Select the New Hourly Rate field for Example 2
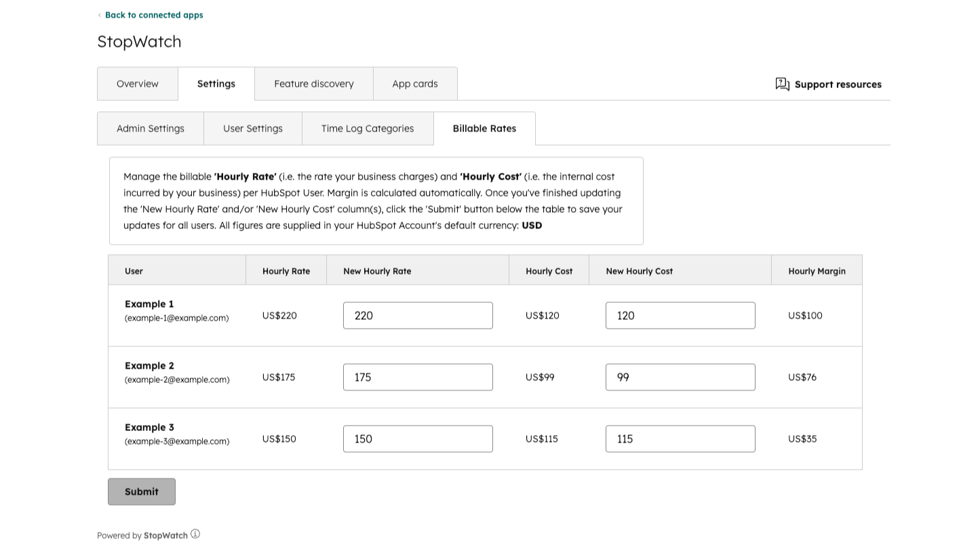The image size is (980, 551). 418,377
